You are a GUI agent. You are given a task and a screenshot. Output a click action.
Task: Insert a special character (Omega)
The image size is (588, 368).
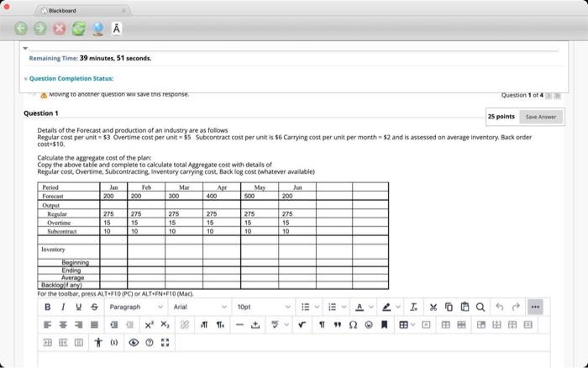click(x=353, y=325)
